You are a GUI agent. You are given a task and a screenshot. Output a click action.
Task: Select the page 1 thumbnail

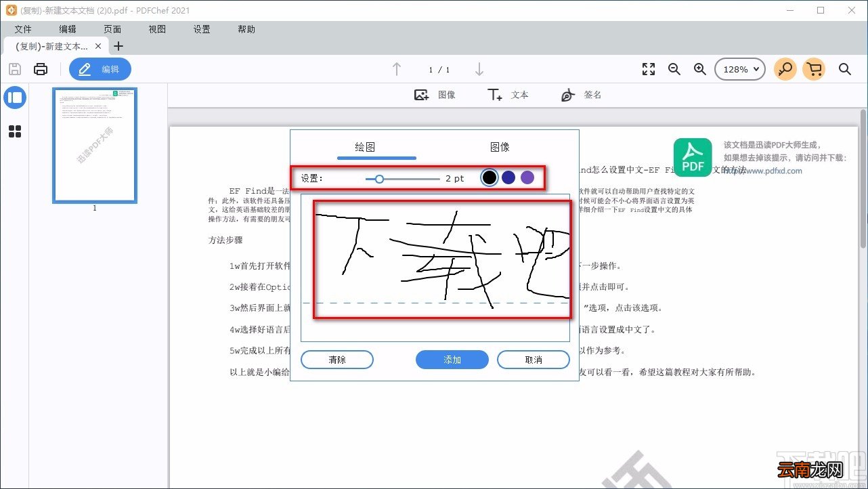(95, 146)
